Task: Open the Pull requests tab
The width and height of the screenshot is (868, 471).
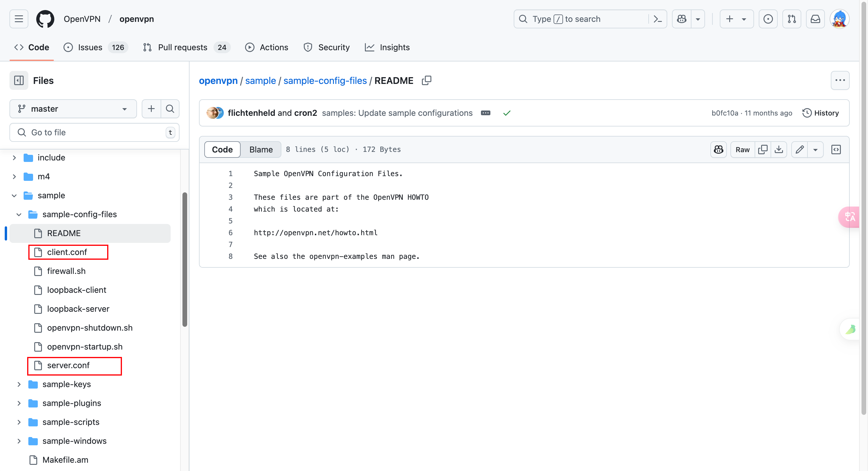Action: [x=182, y=47]
